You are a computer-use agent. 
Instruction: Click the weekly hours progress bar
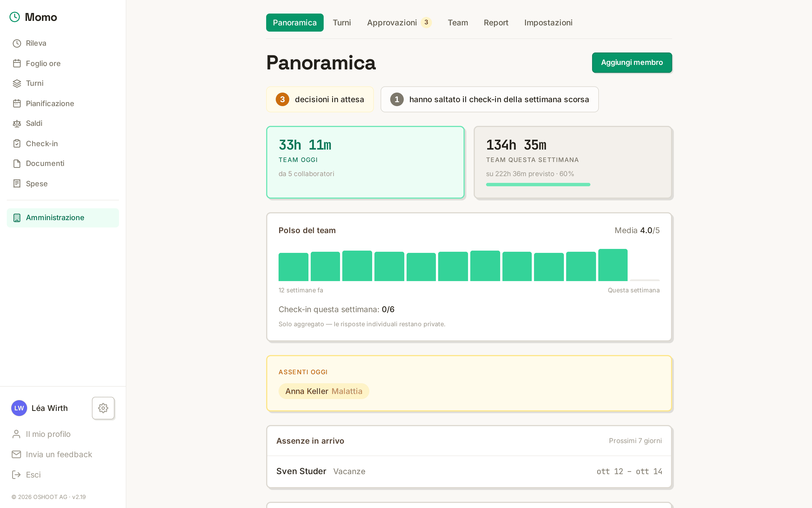(538, 185)
